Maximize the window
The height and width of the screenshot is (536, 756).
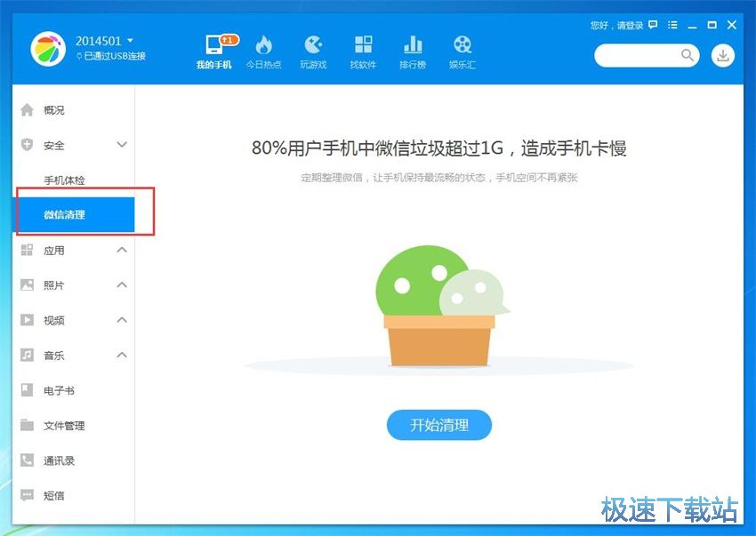click(x=712, y=25)
